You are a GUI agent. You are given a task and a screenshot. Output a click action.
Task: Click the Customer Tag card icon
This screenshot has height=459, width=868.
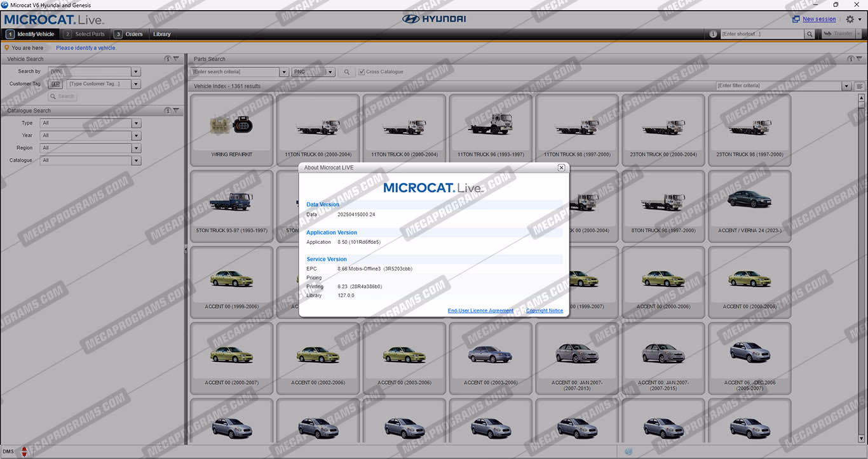click(x=55, y=84)
